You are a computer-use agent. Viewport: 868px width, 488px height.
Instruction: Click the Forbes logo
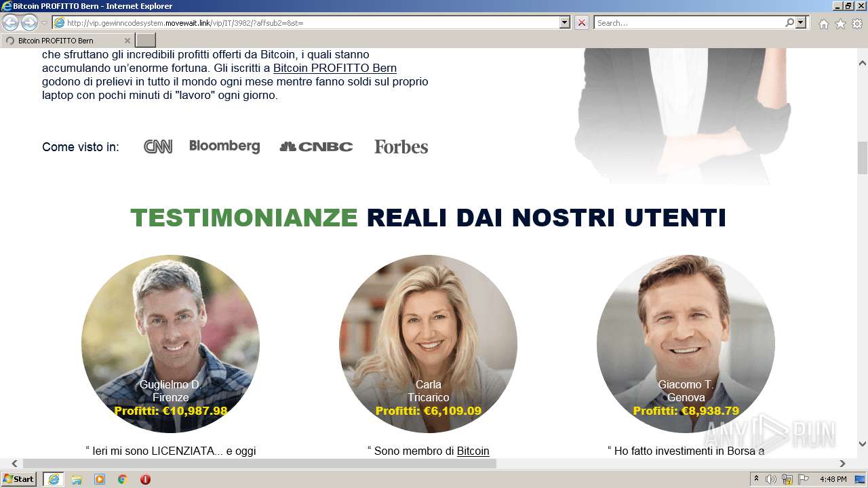[401, 146]
